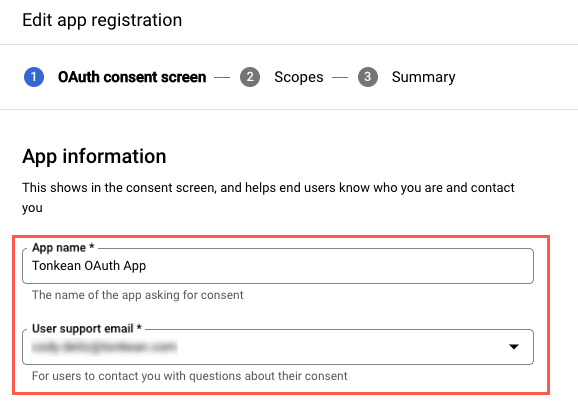Click the User support email field label

[87, 328]
